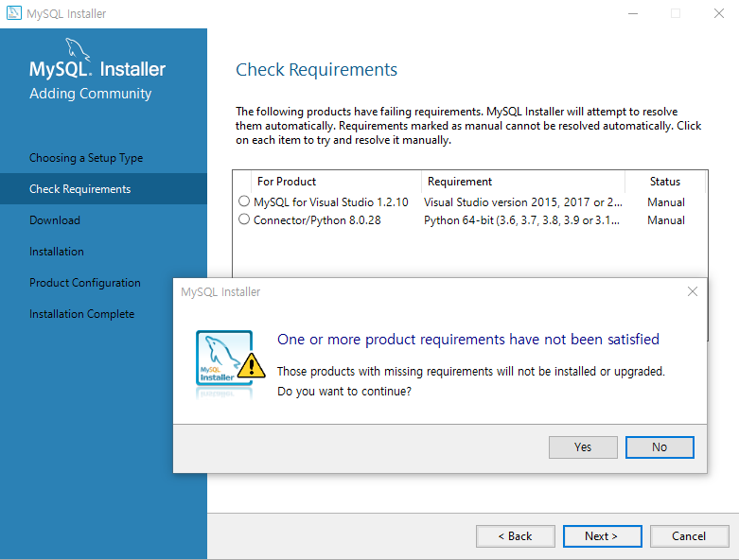The image size is (739, 560).
Task: Click Yes to continue installation
Action: coord(583,447)
